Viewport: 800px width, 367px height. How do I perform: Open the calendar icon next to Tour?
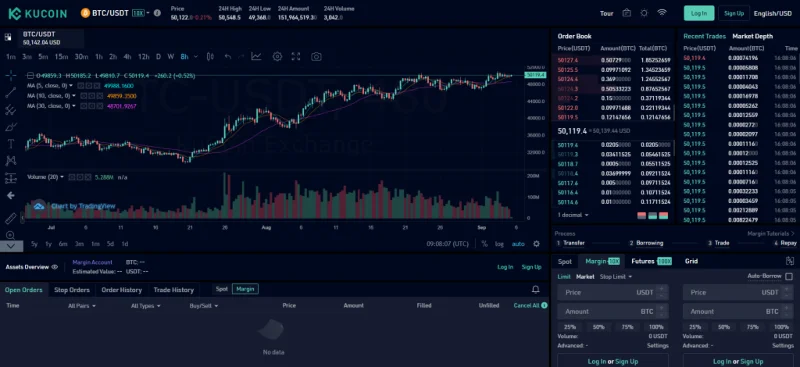pos(627,13)
